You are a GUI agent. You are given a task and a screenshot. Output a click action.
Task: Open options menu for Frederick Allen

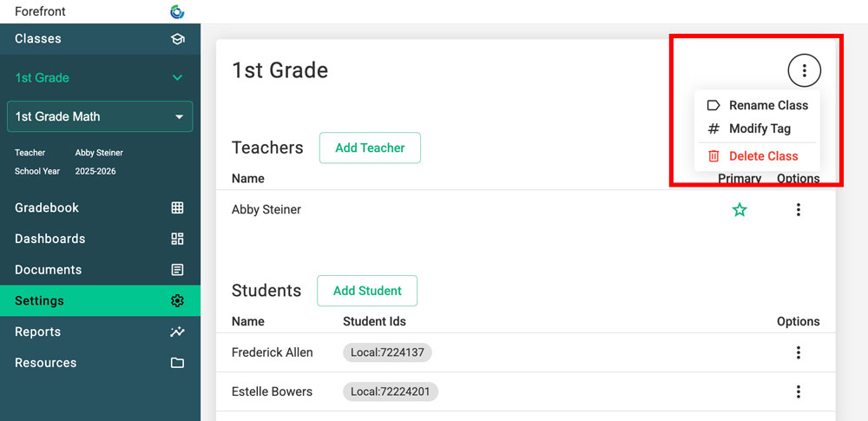point(799,352)
